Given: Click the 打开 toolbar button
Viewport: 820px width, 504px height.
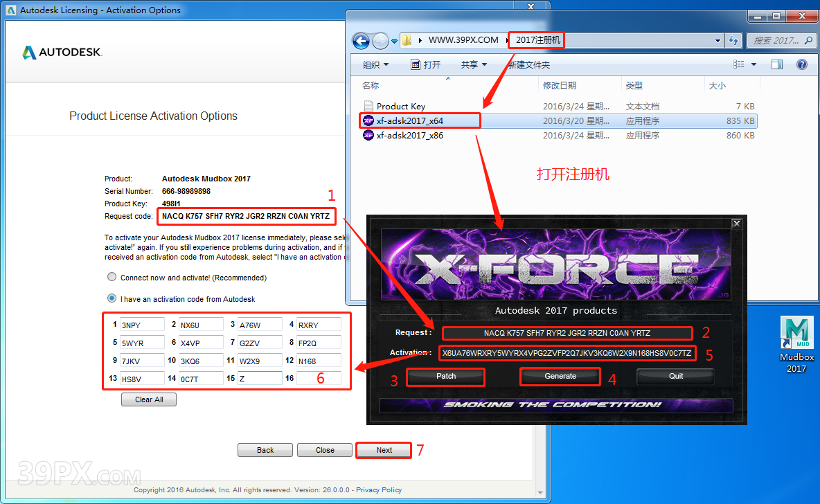Looking at the screenshot, I should pyautogui.click(x=425, y=64).
